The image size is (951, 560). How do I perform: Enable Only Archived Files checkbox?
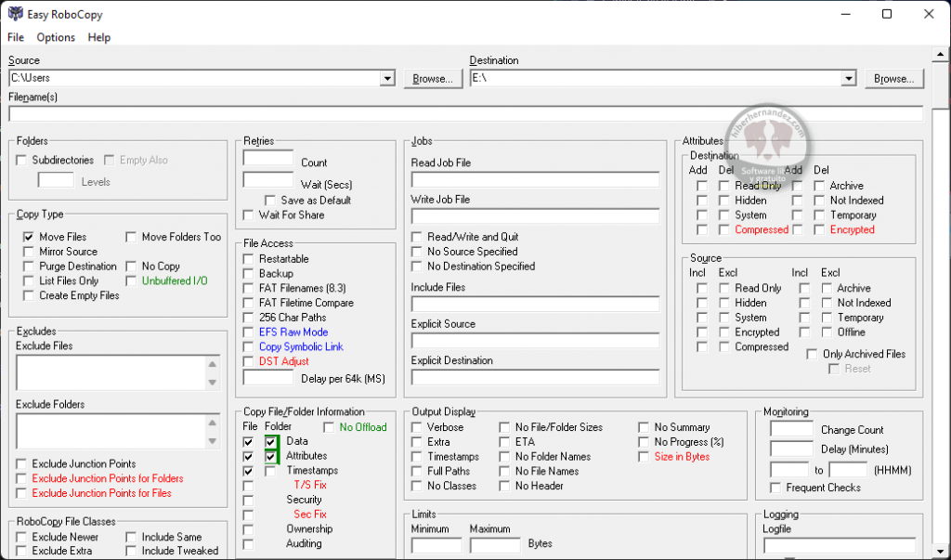tap(812, 355)
